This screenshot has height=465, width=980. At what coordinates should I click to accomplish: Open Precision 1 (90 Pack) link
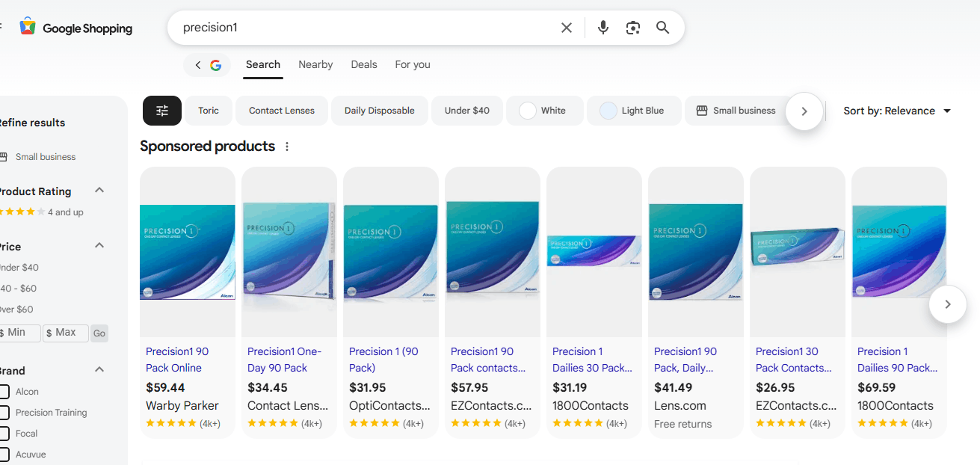pos(383,360)
